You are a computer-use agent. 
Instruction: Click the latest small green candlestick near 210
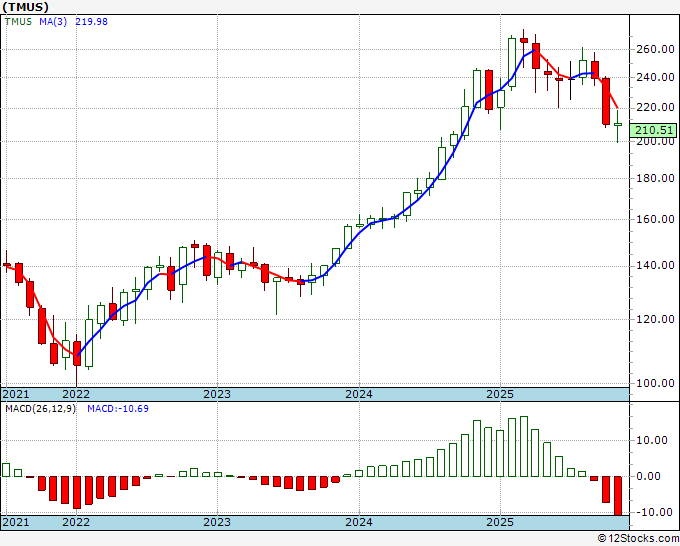point(618,125)
